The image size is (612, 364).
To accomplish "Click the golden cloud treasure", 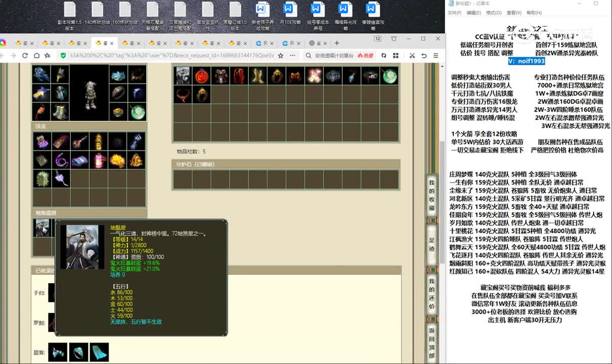I will 117,160.
